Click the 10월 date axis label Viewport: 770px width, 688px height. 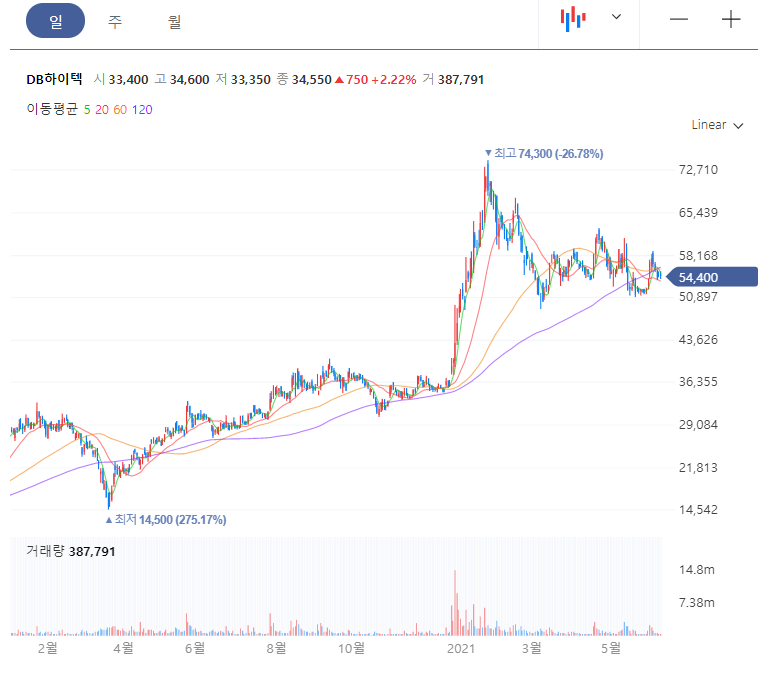[x=352, y=648]
